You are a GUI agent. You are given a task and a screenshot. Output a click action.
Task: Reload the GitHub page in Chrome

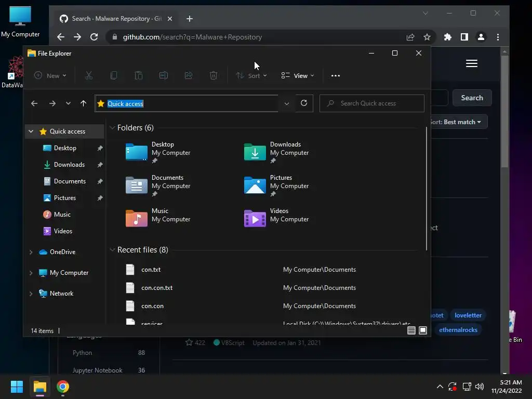click(x=94, y=37)
